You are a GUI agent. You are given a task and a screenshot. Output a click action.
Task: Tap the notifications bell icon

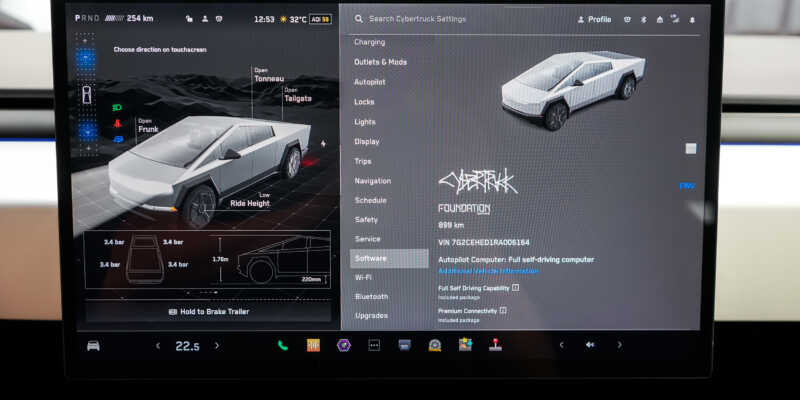692,19
